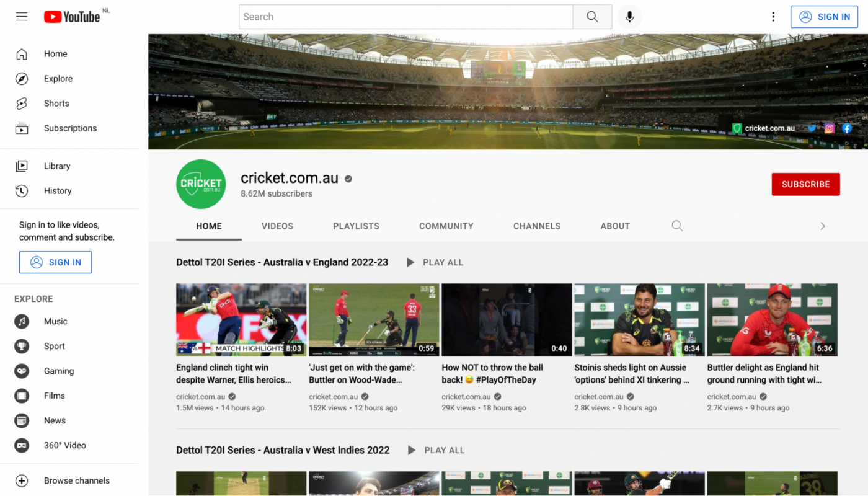868x496 pixels.
Task: Click the YouTube logo to go home
Action: pyautogui.click(x=71, y=16)
